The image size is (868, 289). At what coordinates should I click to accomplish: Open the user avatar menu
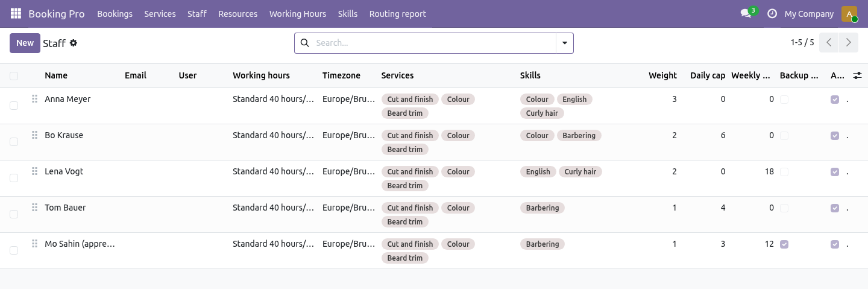click(x=849, y=13)
